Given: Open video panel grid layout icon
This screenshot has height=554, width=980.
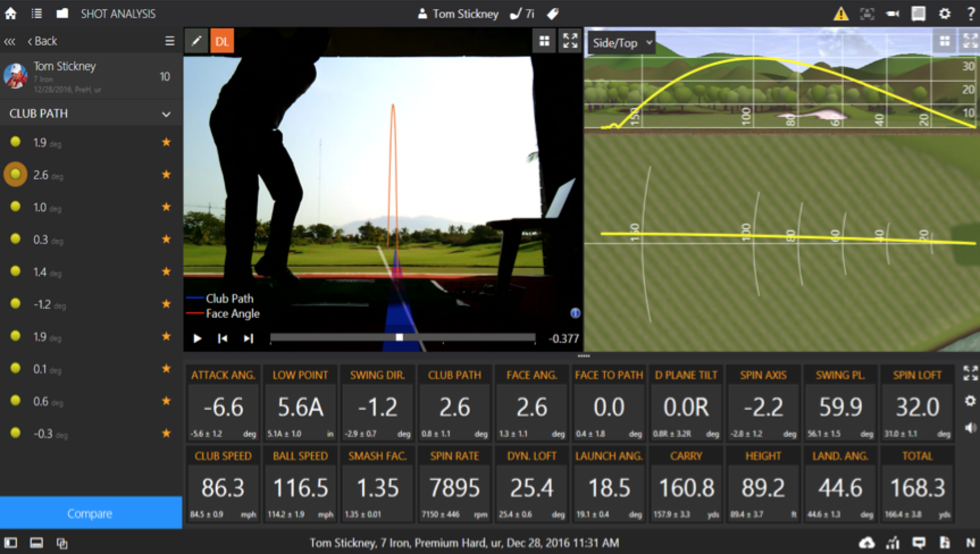Looking at the screenshot, I should pyautogui.click(x=545, y=41).
